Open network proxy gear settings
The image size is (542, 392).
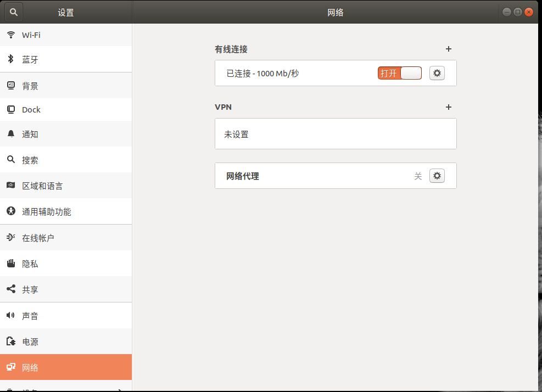437,176
